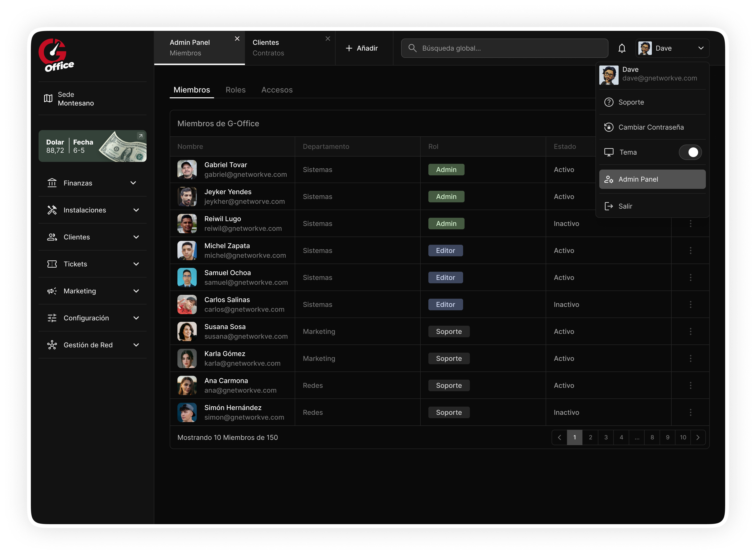Go to page 3 in pagination
The image size is (756, 555).
point(606,437)
